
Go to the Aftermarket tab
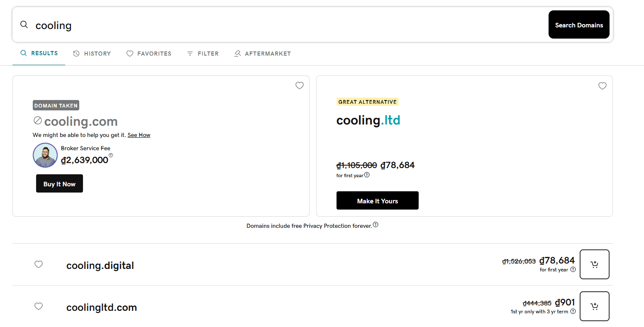[x=263, y=54]
